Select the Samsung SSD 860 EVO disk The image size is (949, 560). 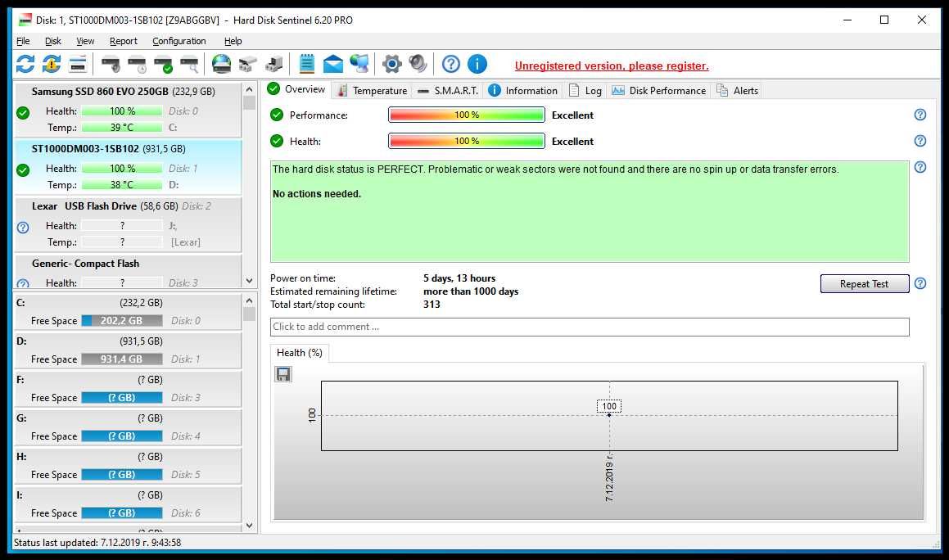pos(128,110)
